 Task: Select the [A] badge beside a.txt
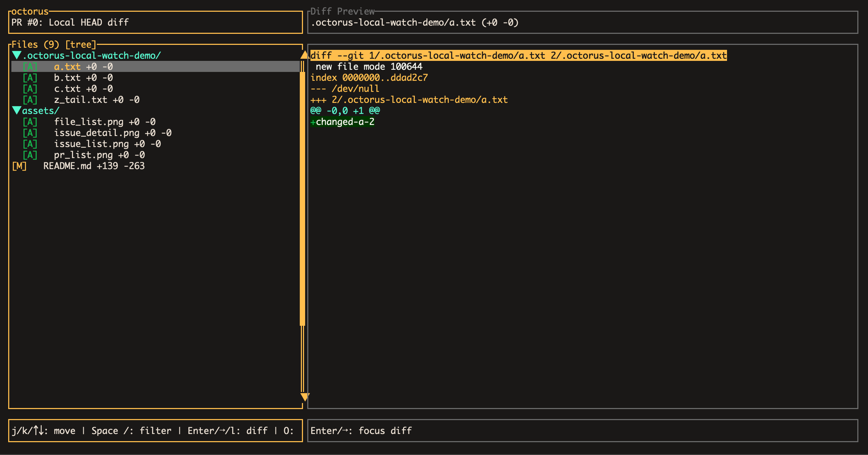[30, 67]
